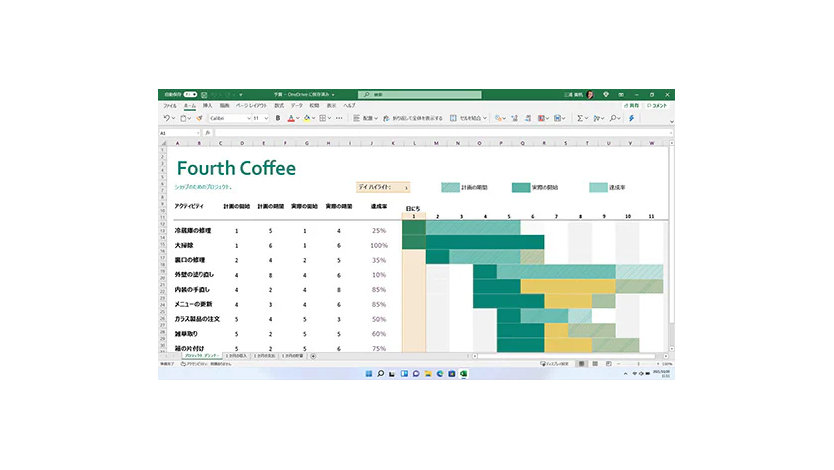Screen dimensions: 834x470
Task: Select the first sheet tab プロジェクト プランナー
Action: pos(202,356)
